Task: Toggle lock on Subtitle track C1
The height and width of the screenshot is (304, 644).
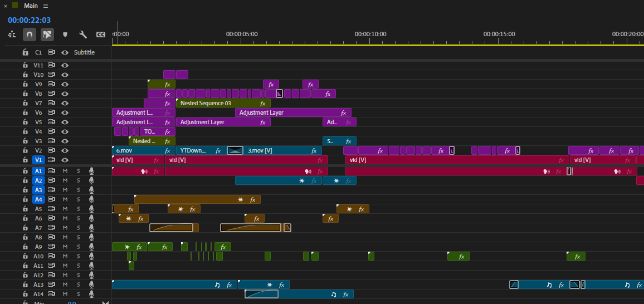Action: 26,52
